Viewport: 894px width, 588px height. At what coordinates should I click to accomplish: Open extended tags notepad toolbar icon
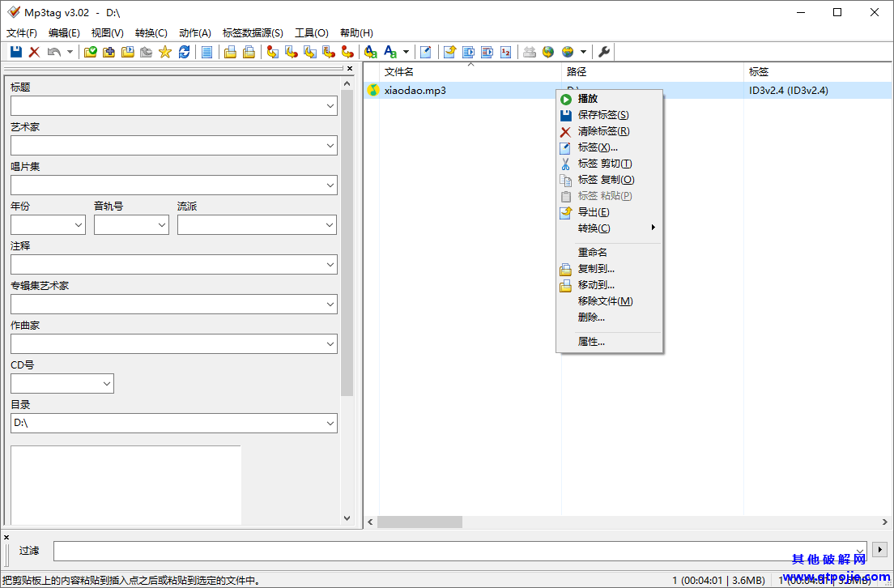425,52
